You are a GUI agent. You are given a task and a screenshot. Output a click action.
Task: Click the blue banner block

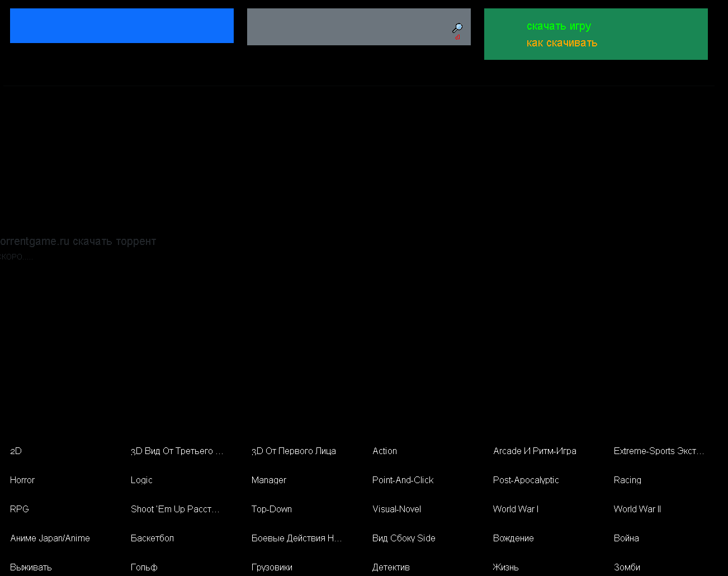[x=122, y=26]
